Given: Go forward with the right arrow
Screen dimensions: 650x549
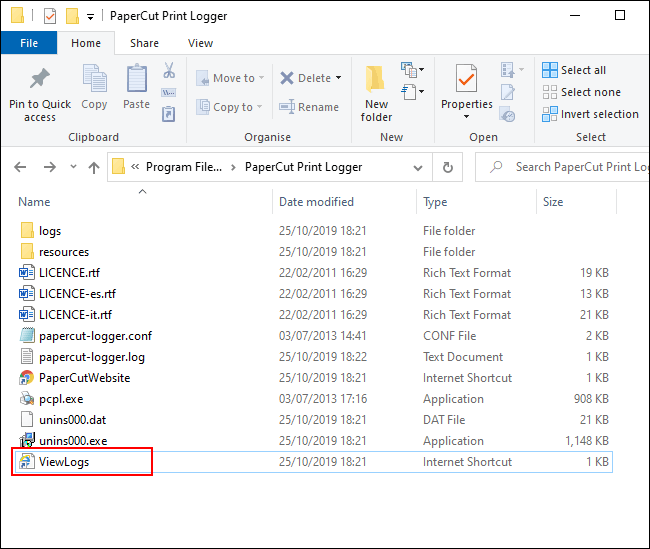Looking at the screenshot, I should pos(50,167).
